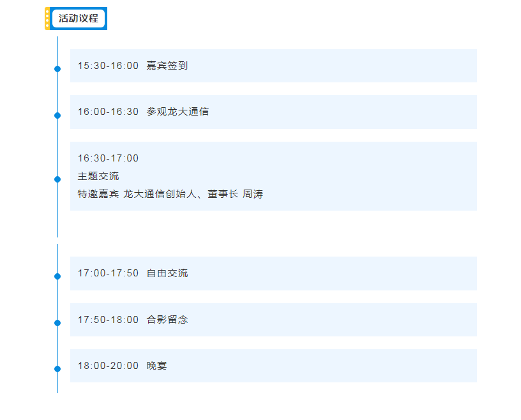Screen dimensions: 521x420
Task: Select the timeline dot for 主题交流
Action: 57,179
